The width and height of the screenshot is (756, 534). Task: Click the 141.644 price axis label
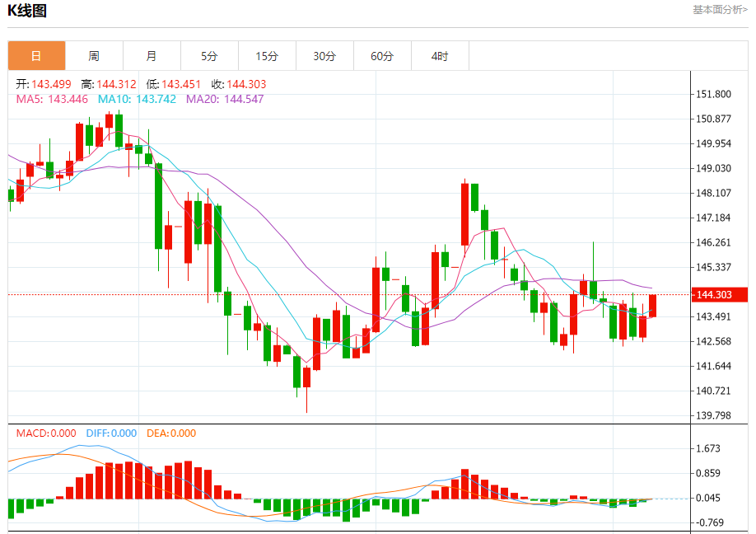point(713,366)
